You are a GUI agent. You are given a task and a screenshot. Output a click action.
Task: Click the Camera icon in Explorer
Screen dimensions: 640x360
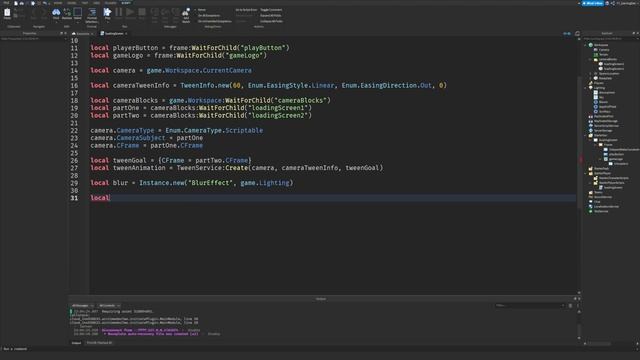pos(596,50)
